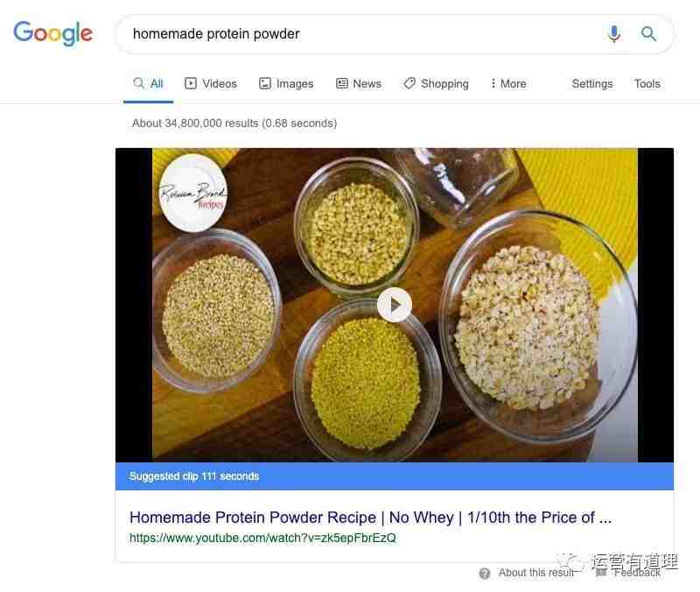700x592 pixels.
Task: Switch to Shopping results
Action: tap(436, 83)
